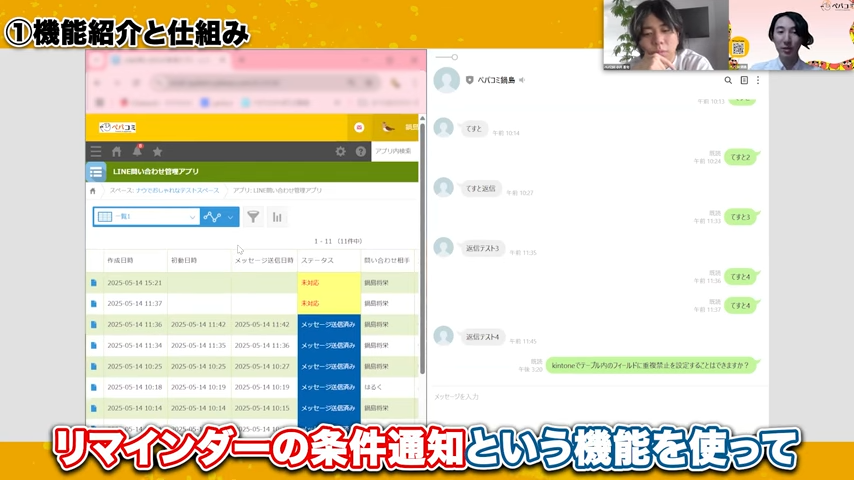Image resolution: width=854 pixels, height=480 pixels.
Task: Open the chat notes icon
Action: [744, 80]
